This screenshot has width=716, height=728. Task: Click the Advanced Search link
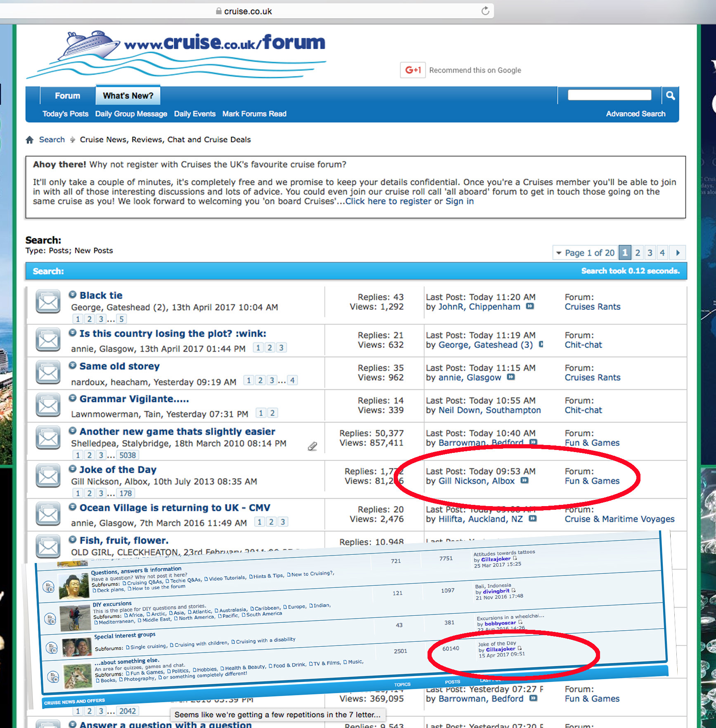coord(636,114)
